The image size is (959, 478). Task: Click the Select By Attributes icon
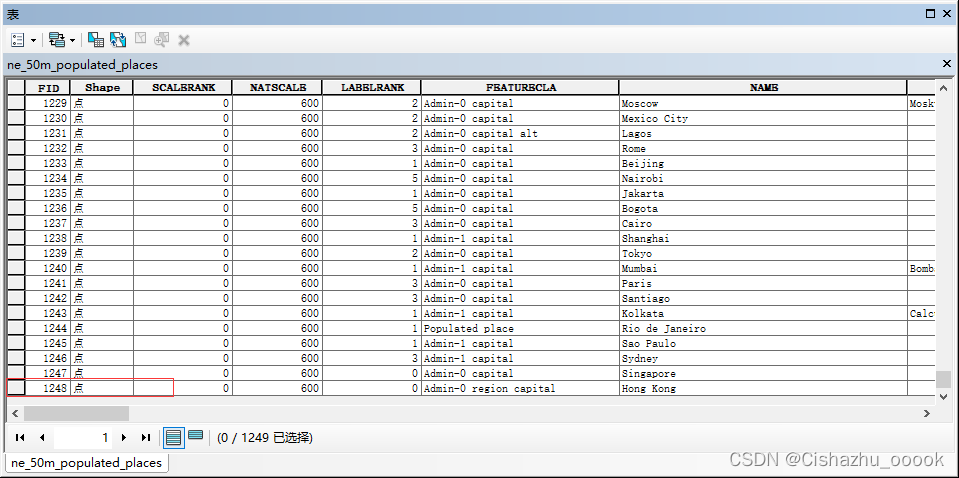click(x=95, y=40)
